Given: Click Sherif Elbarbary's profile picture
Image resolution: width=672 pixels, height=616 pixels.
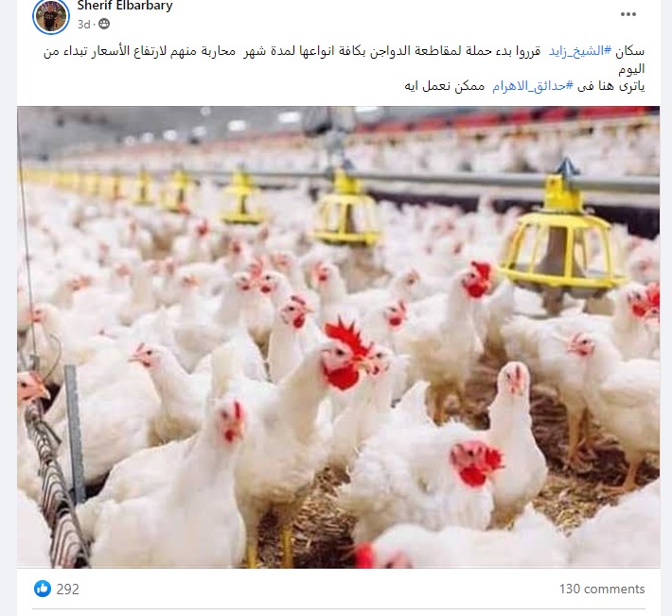Looking at the screenshot, I should (x=51, y=16).
